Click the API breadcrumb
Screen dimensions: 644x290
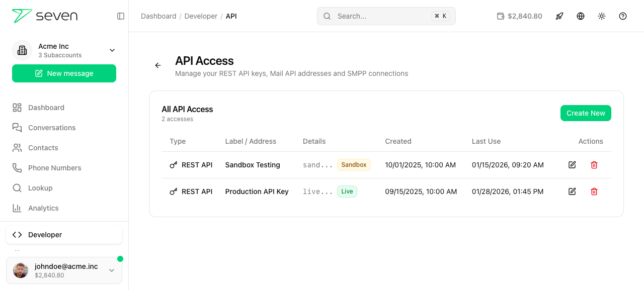[231, 16]
